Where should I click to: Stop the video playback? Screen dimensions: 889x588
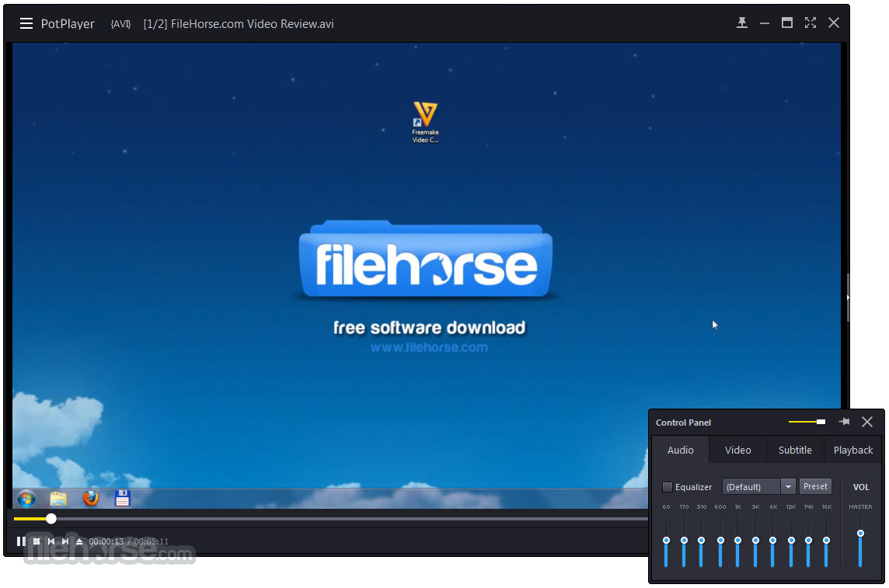(37, 541)
